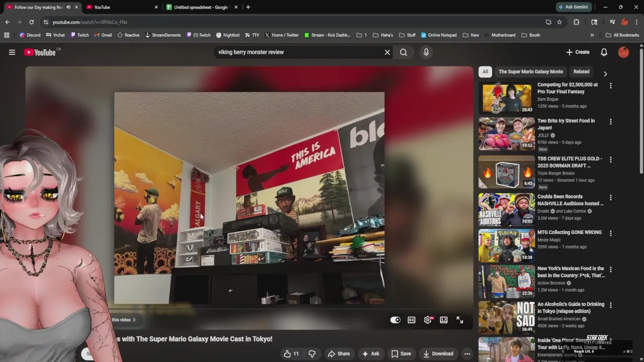Open An Alcoholic's Guide to Drinking in Tokyo title
644x362 pixels.
click(x=571, y=308)
